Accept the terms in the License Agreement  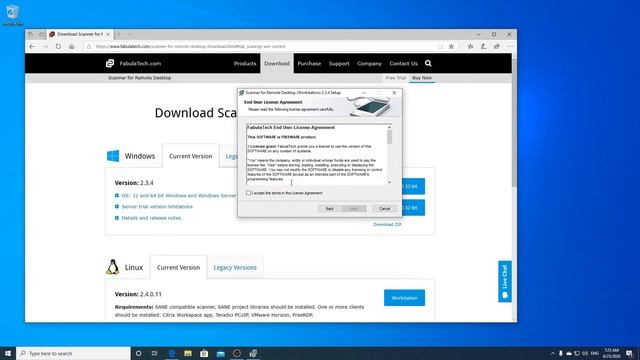[x=249, y=193]
